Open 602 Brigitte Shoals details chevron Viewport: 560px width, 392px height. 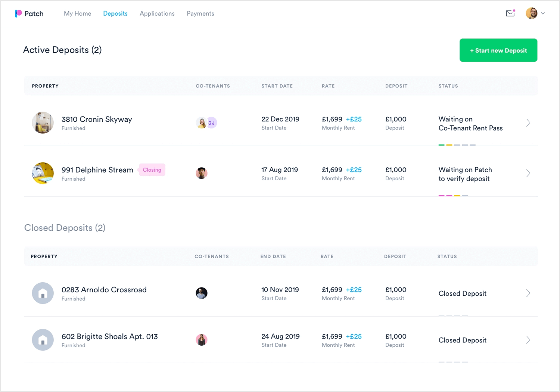pos(528,340)
